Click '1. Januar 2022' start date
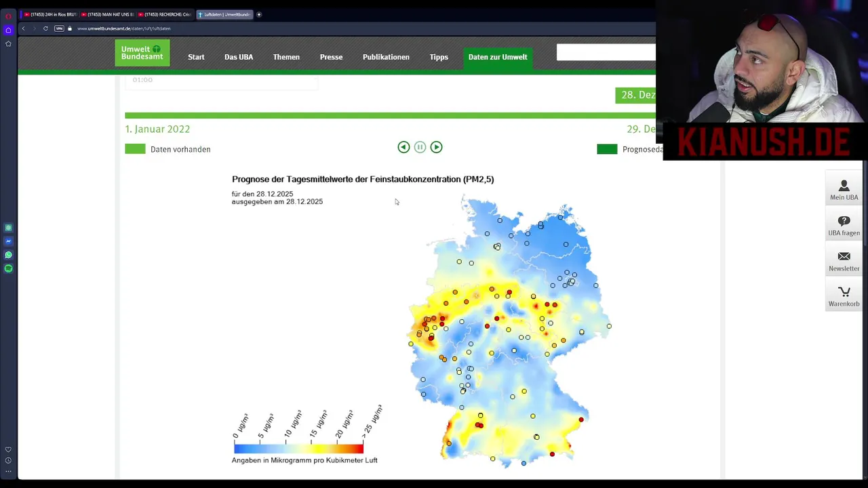Viewport: 868px width, 488px height. [157, 129]
